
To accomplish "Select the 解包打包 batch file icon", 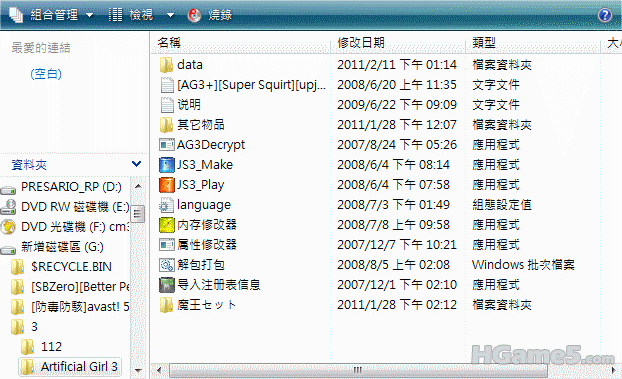I will (x=167, y=265).
